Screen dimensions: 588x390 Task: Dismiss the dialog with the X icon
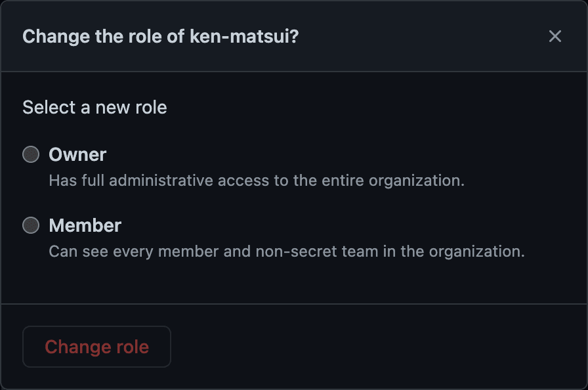point(555,36)
